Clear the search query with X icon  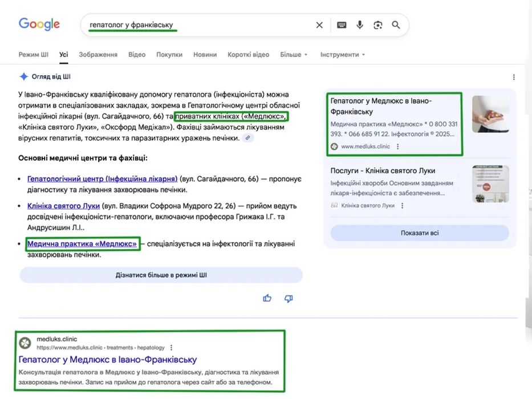(319, 25)
